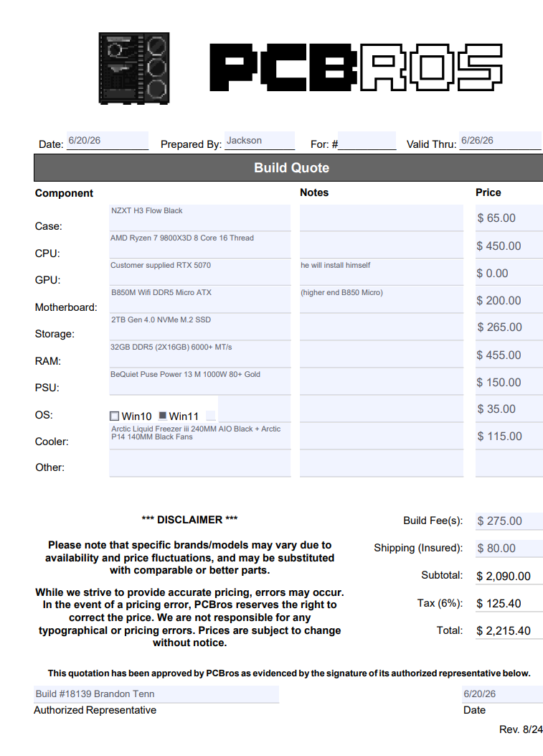Click the Storage price $ 265.00
543x756 pixels.
(x=509, y=327)
